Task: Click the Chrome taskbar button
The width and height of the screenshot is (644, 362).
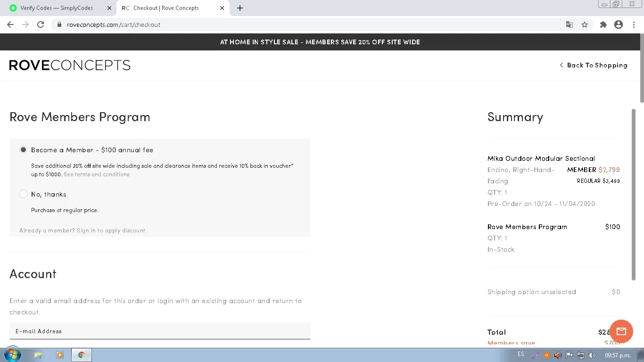Action: [82, 355]
